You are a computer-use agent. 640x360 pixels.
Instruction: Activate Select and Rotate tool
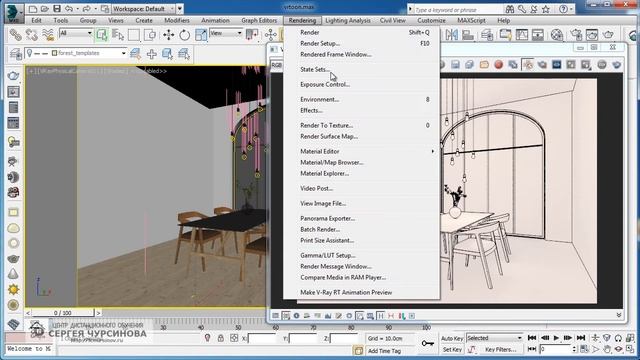[184, 35]
